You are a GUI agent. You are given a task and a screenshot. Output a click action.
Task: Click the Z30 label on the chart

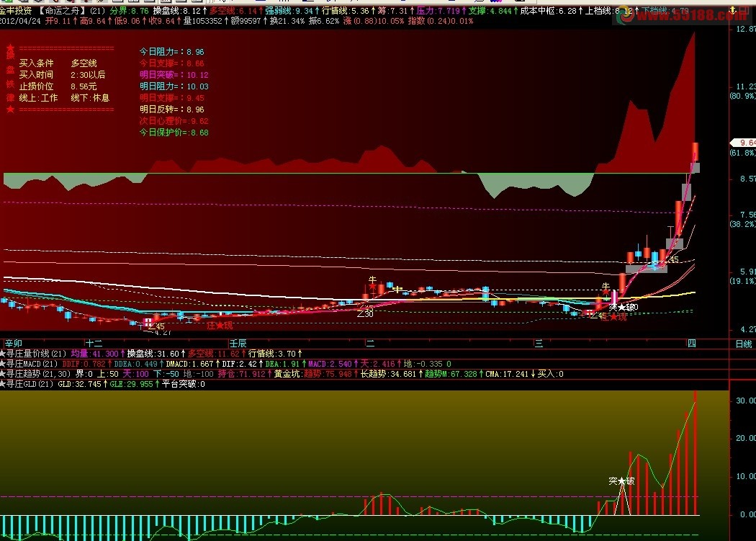pyautogui.click(x=366, y=314)
